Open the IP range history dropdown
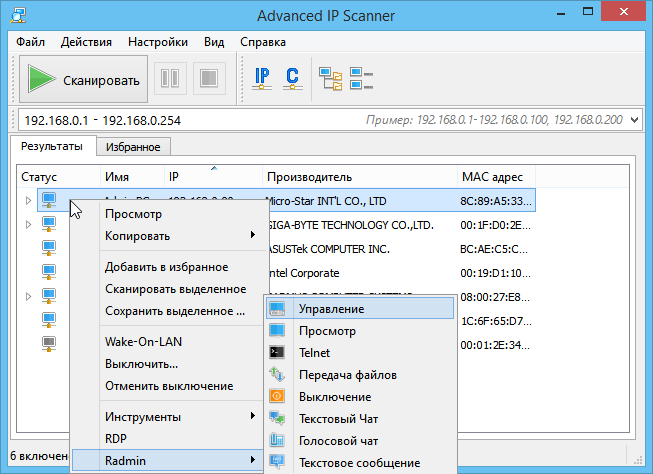This screenshot has width=653, height=474. coord(634,120)
